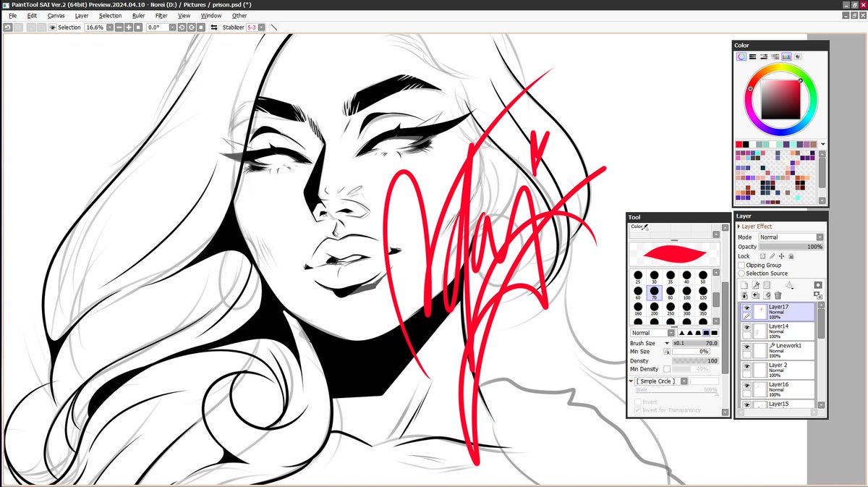Click the zoom in plus button
The image size is (868, 487).
(x=129, y=27)
